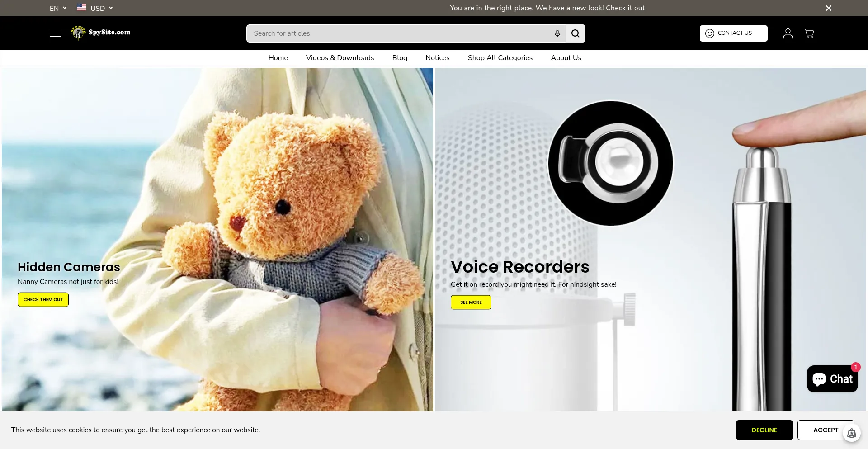Open the USD currency selector
Screen dimensions: 868x449
point(95,8)
